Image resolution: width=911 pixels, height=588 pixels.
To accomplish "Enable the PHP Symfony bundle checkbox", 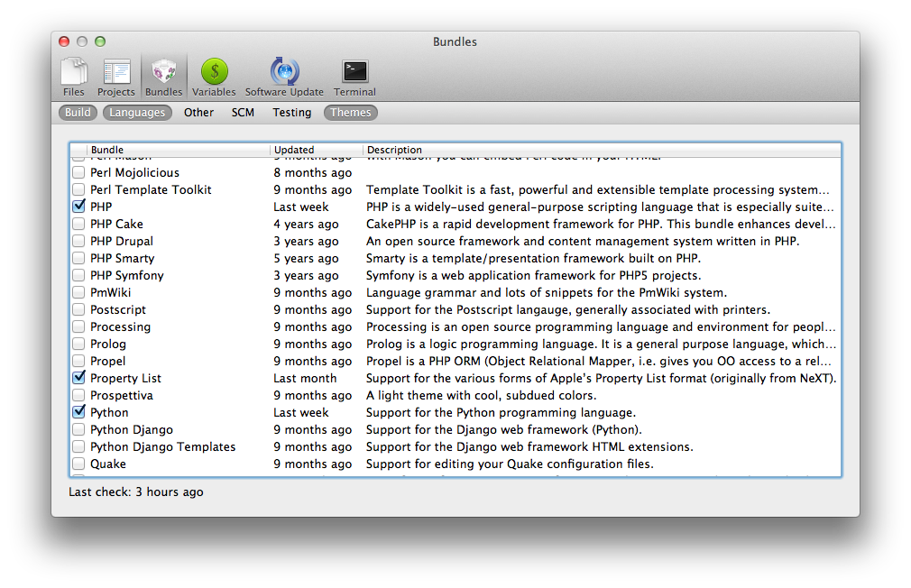I will 78,275.
